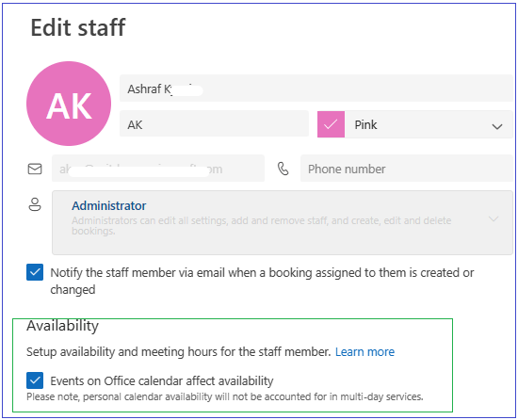Click the envelope email icon
518x420 pixels.
(x=35, y=169)
